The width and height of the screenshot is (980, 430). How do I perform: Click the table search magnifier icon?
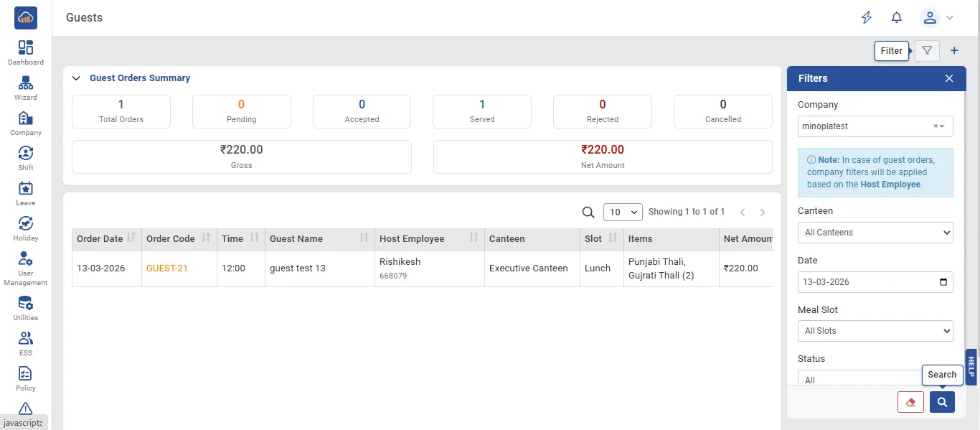pyautogui.click(x=588, y=212)
